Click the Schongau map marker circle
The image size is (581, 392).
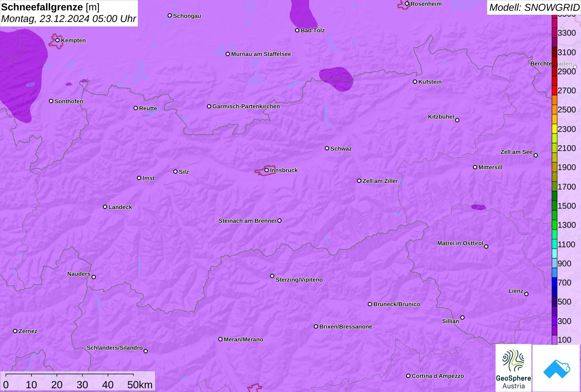pos(170,15)
